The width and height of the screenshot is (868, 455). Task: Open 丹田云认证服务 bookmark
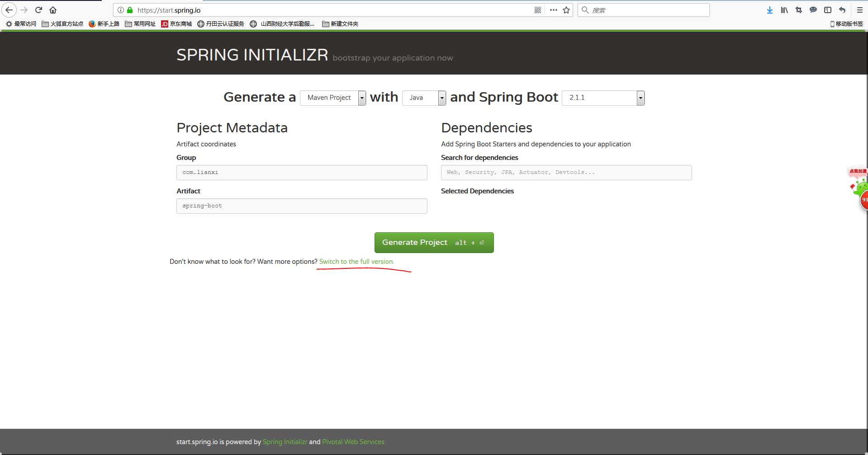pyautogui.click(x=221, y=24)
